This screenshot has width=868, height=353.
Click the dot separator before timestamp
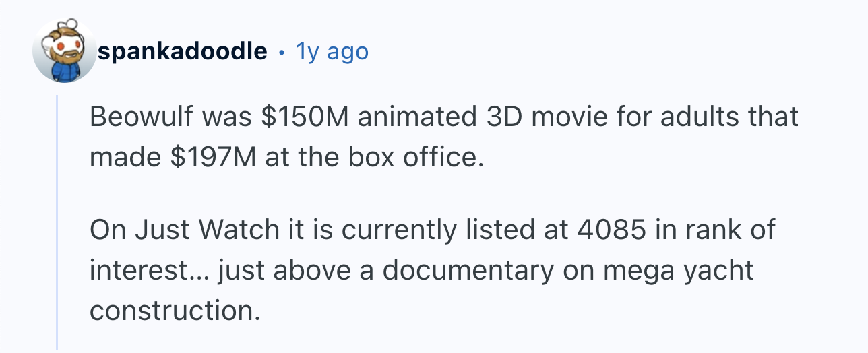point(281,52)
